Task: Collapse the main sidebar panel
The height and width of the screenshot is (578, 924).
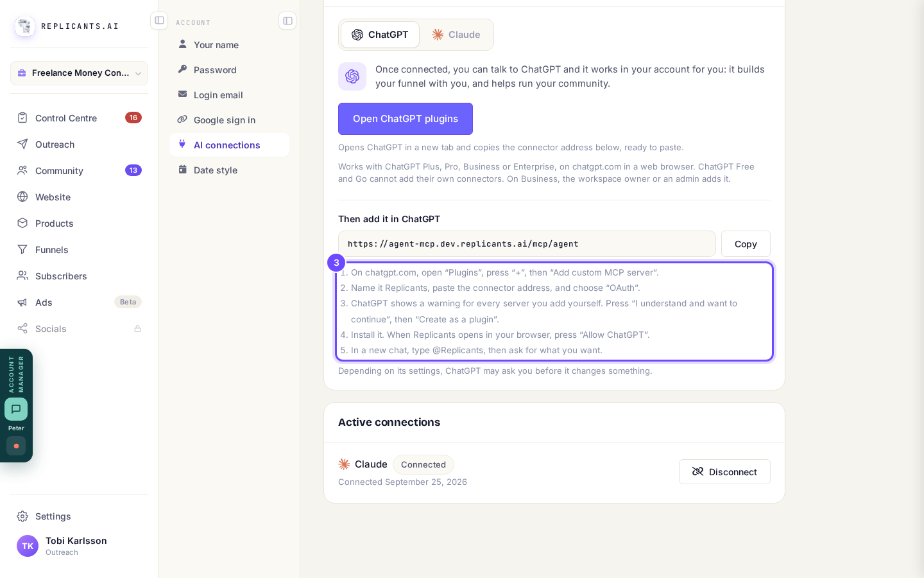Action: tap(159, 21)
